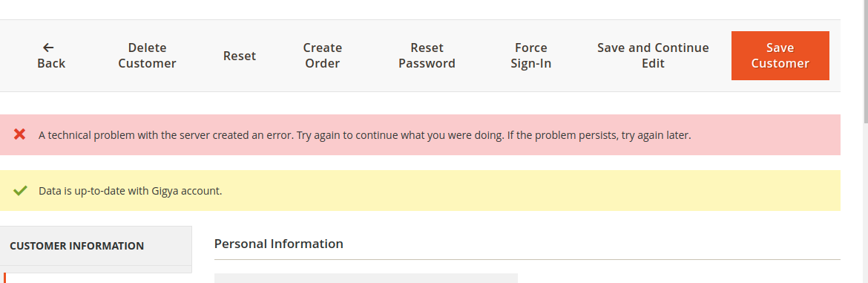Click the vertical scrollbar thumb
Viewport: 868px width, 283px height.
pyautogui.click(x=865, y=61)
